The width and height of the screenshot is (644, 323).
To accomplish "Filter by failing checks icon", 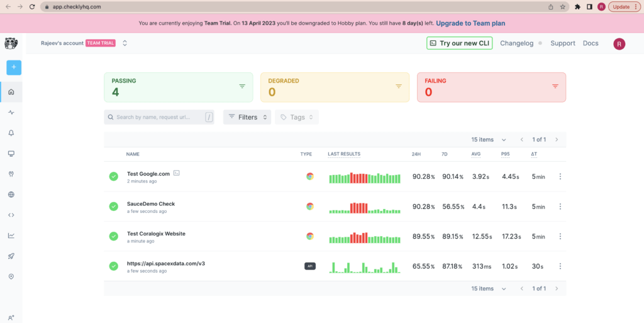I will click(555, 86).
